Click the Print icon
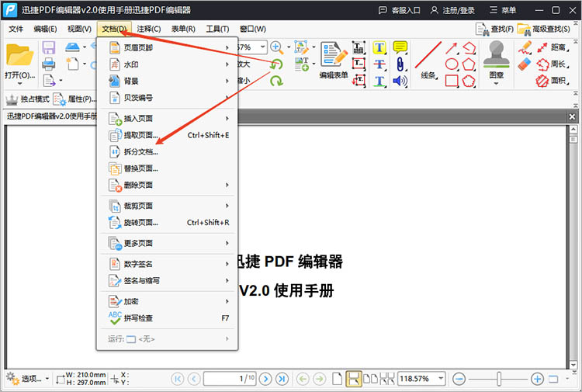 (x=49, y=64)
